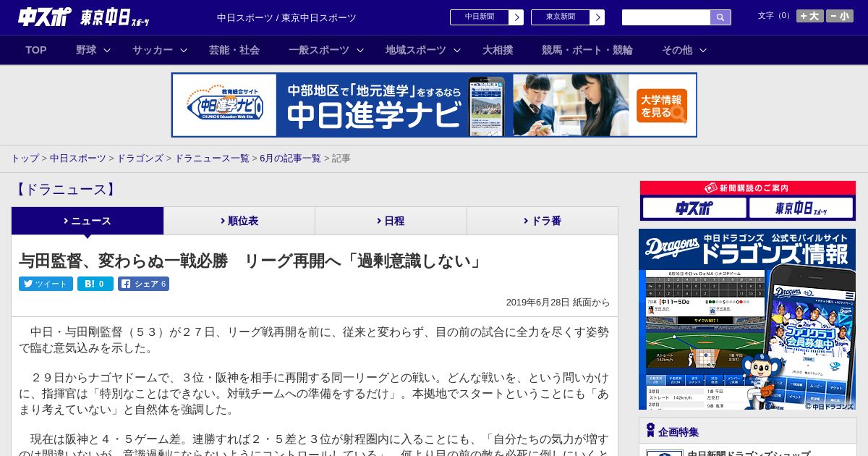Click 大学情報を見る orange button
The width and height of the screenshot is (868, 456).
tap(662, 106)
